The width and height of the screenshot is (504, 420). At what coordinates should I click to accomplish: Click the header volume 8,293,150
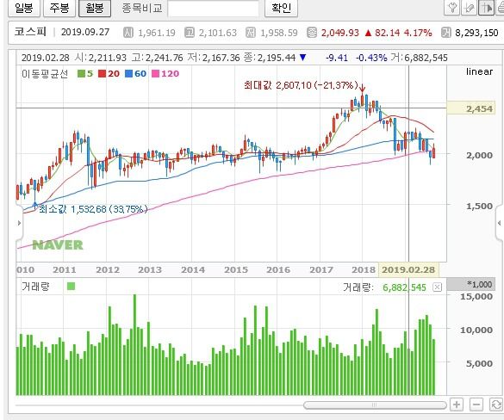[476, 33]
